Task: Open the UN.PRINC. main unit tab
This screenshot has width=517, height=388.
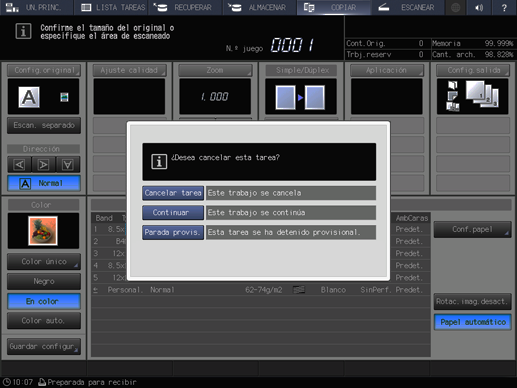Action: 37,7
